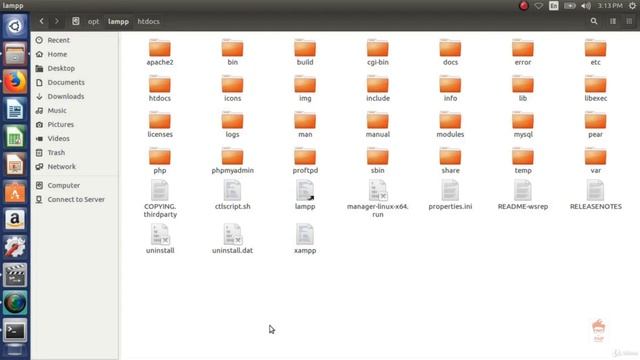Go back with the left arrow
Screen dimensions: 640x360
(41, 21)
